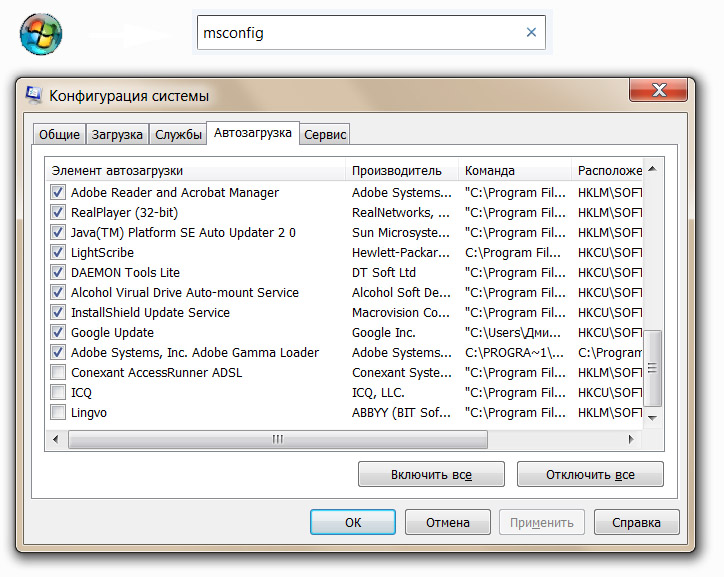Viewport: 724px width, 577px height.
Task: Confirm with the OK button
Action: coord(353,522)
